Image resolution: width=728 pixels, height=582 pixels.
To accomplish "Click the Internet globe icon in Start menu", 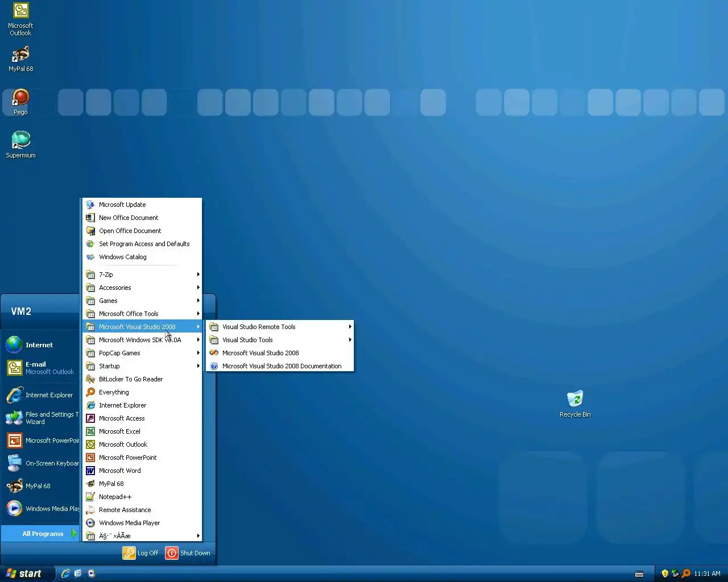I will pos(14,344).
